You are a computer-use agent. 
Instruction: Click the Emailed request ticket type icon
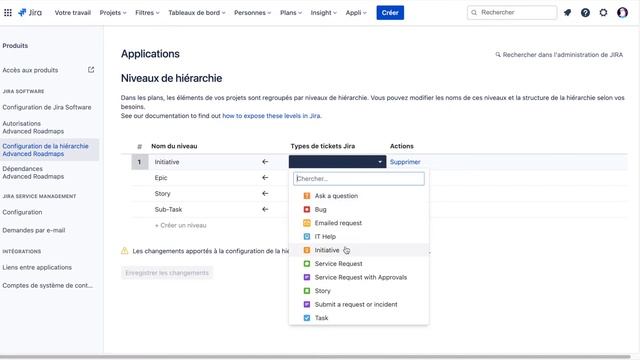click(x=307, y=223)
